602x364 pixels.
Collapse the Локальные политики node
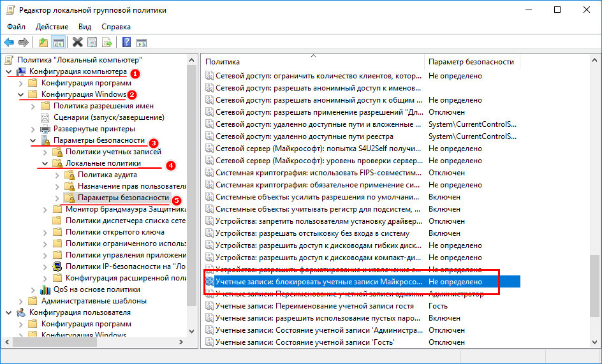45,164
